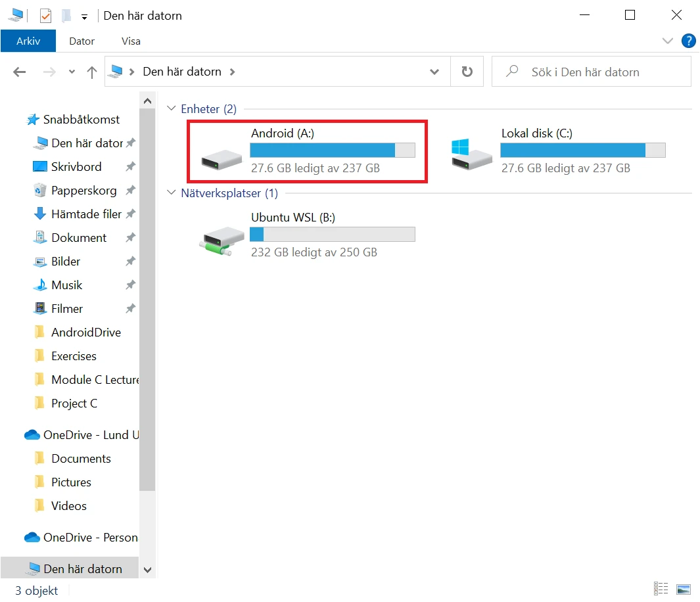Switch to large icons view in status bar
This screenshot has height=602, width=700.
click(684, 589)
